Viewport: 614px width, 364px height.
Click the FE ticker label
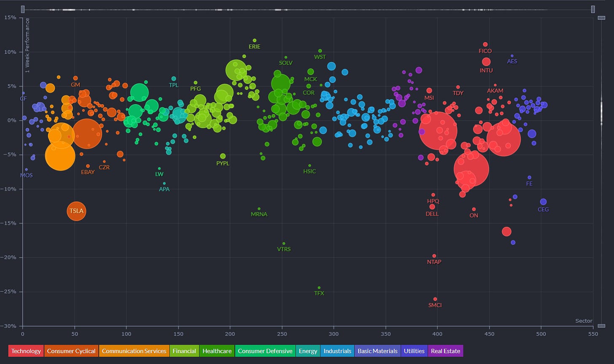click(x=529, y=184)
